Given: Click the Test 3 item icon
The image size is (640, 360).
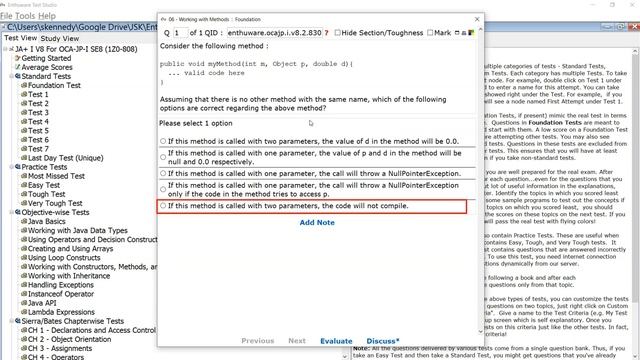Looking at the screenshot, I should click(24, 113).
